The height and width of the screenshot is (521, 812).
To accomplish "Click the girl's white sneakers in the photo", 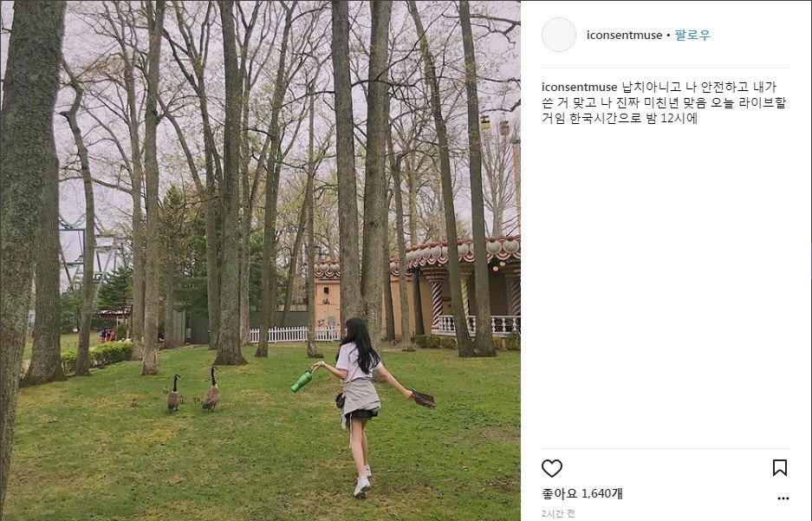I will [362, 482].
